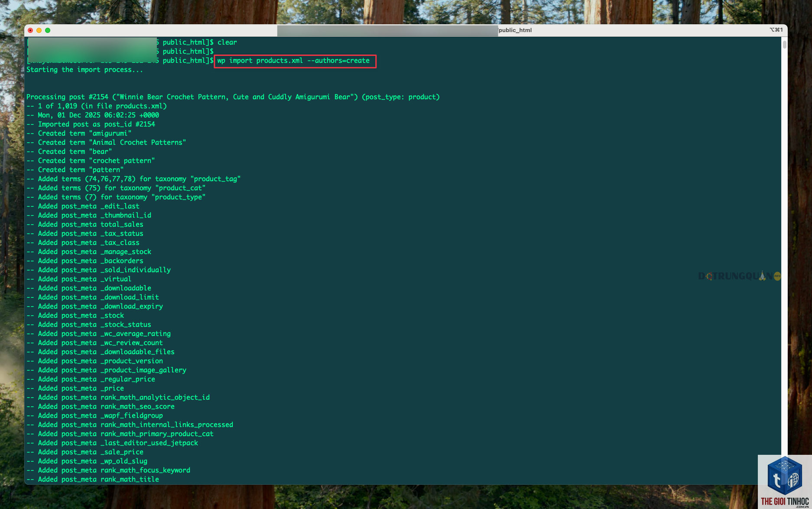Click the 'Processing post #2154' line
The height and width of the screenshot is (509, 812).
tap(233, 97)
